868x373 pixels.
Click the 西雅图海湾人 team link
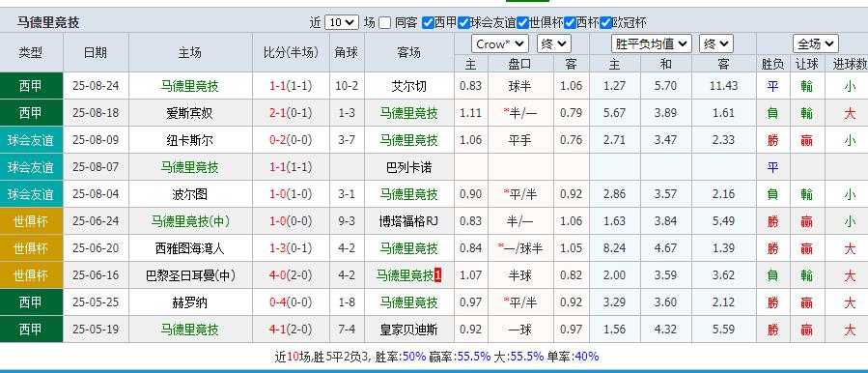coord(189,248)
